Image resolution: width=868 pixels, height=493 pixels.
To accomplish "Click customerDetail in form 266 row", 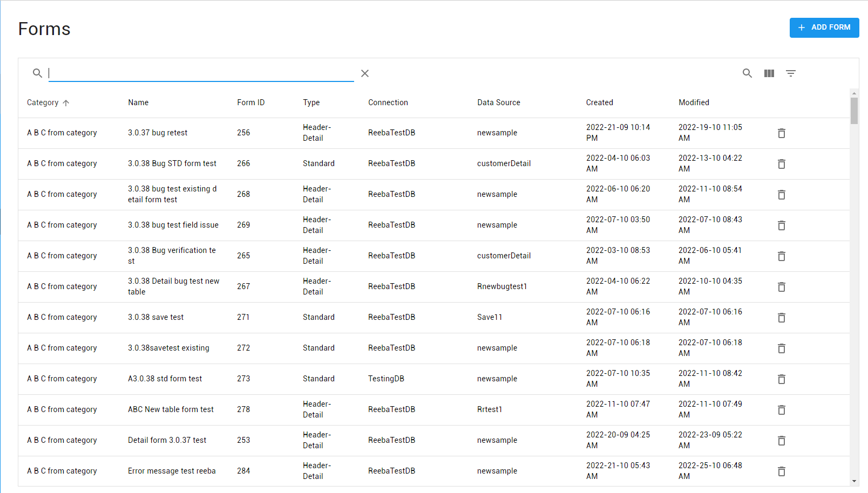I will pos(504,163).
